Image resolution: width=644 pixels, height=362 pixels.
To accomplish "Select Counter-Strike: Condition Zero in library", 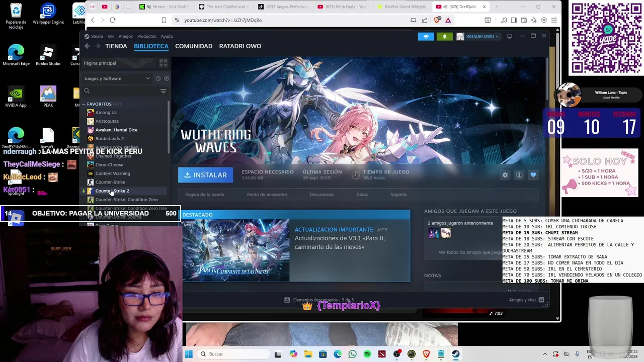I will click(126, 200).
